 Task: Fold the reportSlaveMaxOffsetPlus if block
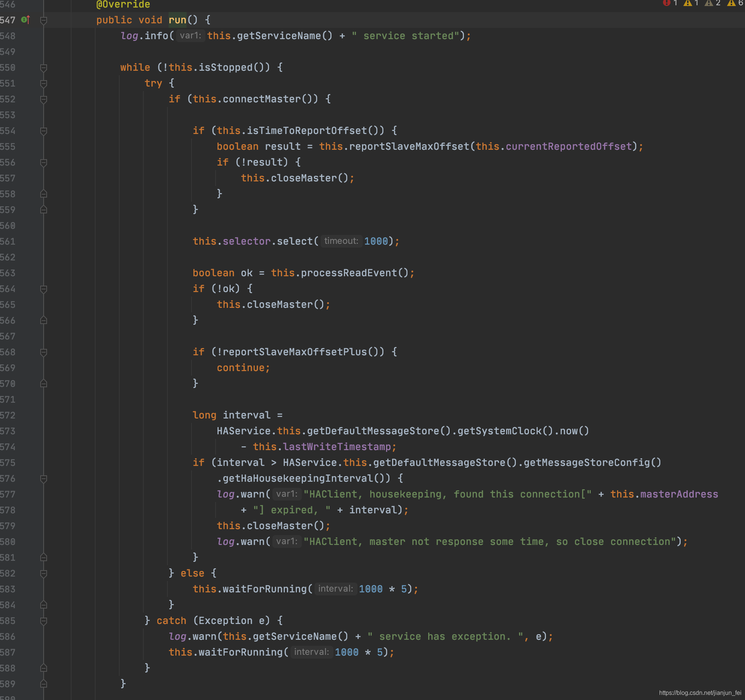click(x=44, y=352)
